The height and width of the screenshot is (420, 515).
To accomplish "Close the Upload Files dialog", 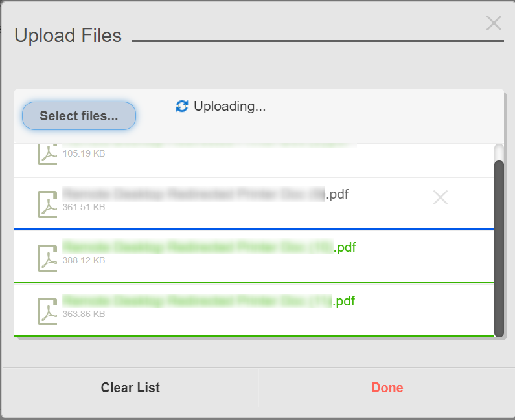I will point(494,23).
